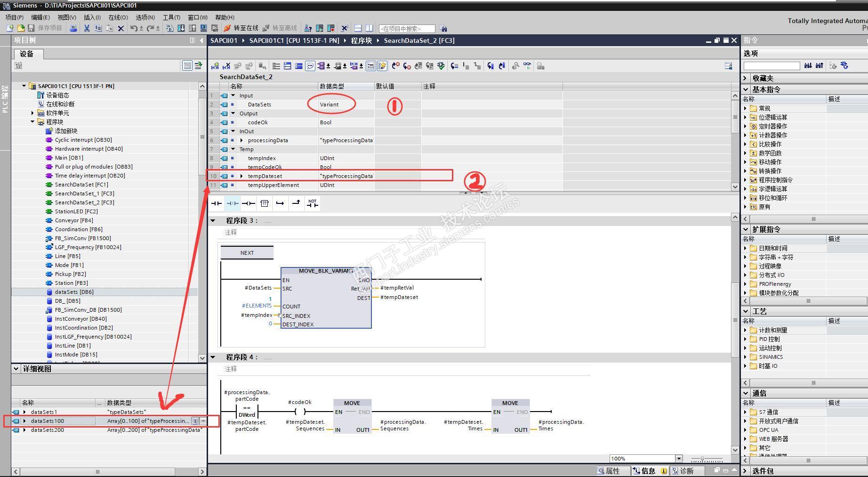Collapse the Input section in interface table

(x=233, y=96)
